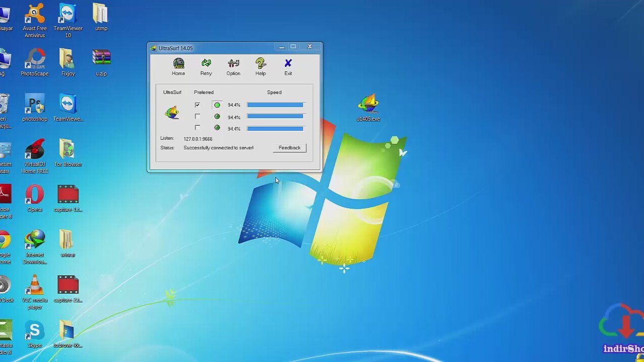The image size is (644, 362).
Task: Tick the Preferred checkbox in the third server row
Action: click(197, 128)
